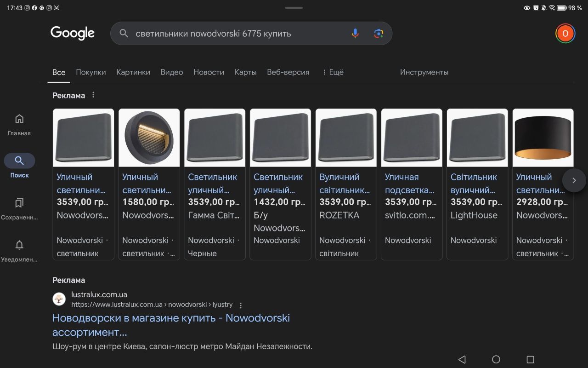Tap the battery status indicator
588x368 pixels.
561,8
